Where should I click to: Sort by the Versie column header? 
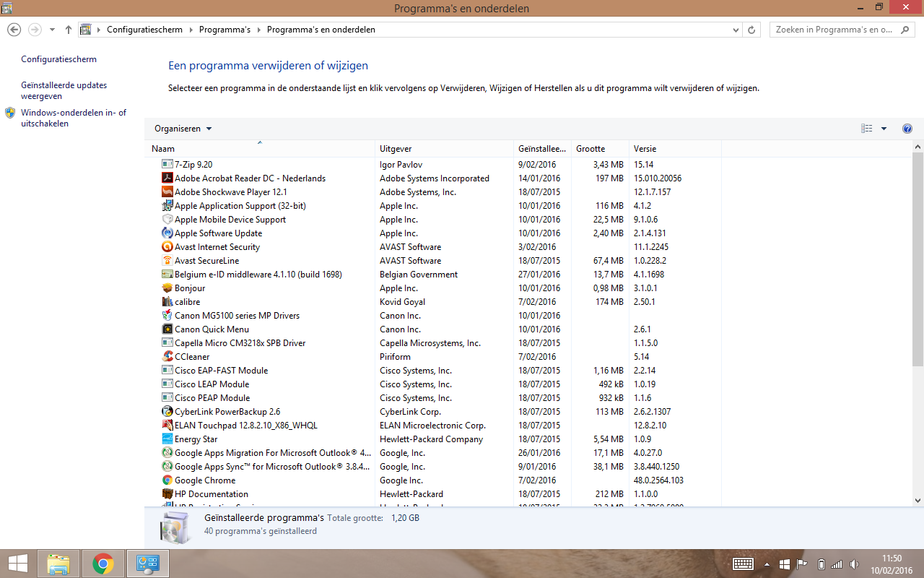(675, 149)
